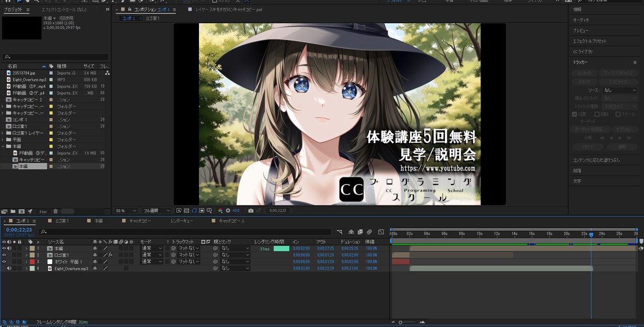Toggle mask and shape path visibility icon
Screen dimensions: 644x327
(194, 210)
